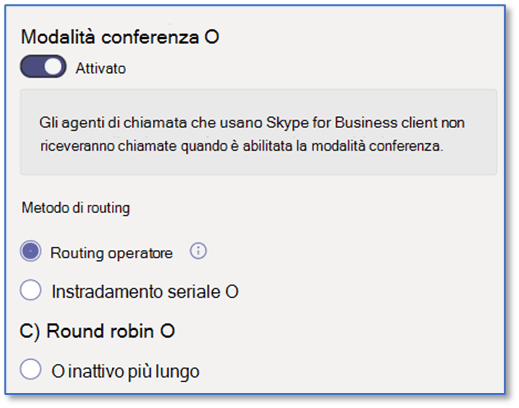Click the grey agenti di chiamata notice box

click(258, 132)
